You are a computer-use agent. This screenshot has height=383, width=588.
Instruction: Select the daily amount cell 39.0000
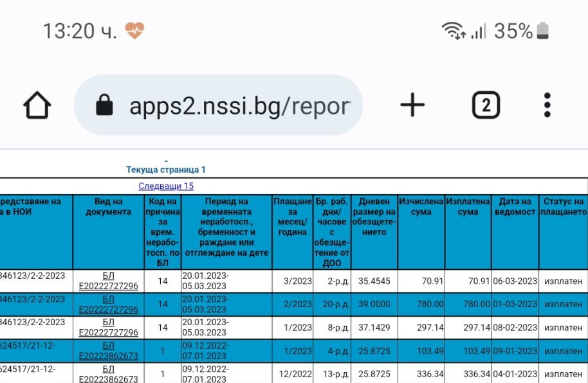point(374,304)
